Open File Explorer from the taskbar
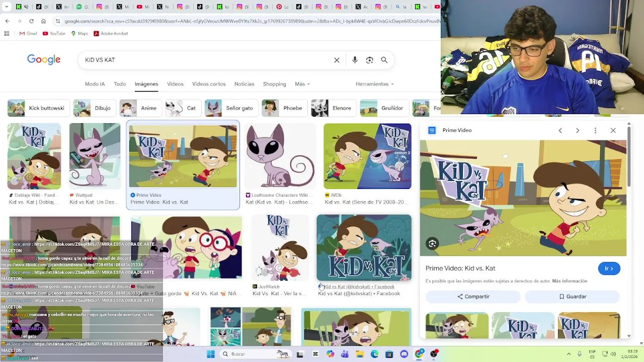The image size is (644, 362). click(360, 354)
